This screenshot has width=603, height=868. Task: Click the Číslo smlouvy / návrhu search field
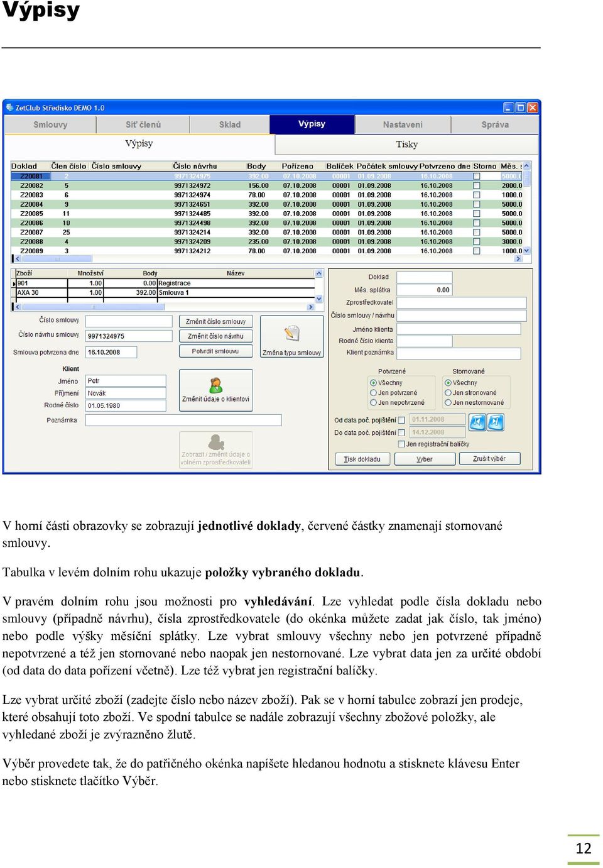[462, 316]
